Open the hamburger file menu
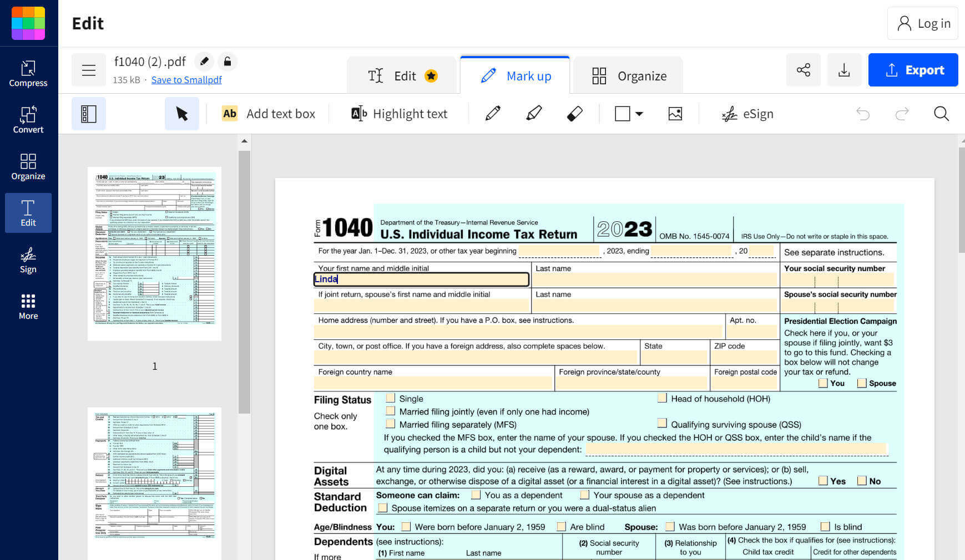Image resolution: width=965 pixels, height=560 pixels. (x=89, y=70)
